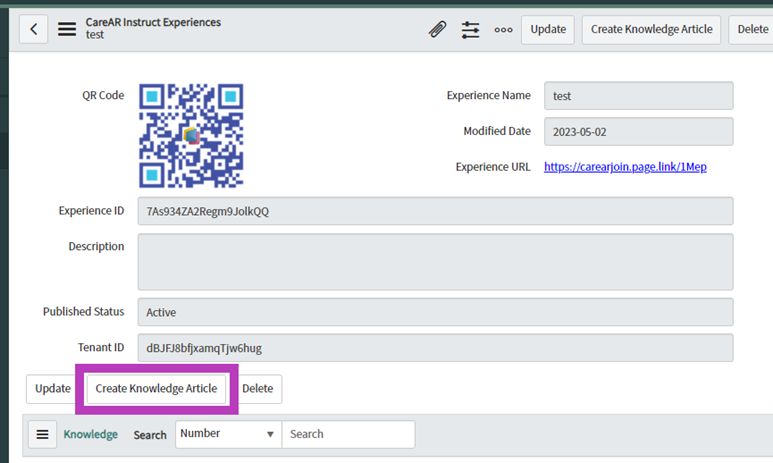Open the more options ellipsis icon

(x=503, y=29)
